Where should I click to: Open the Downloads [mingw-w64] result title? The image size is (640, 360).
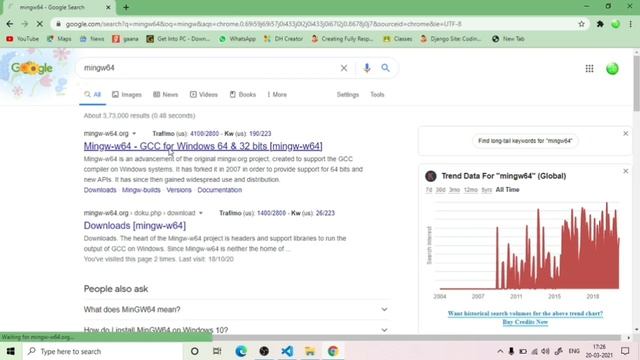tap(135, 225)
